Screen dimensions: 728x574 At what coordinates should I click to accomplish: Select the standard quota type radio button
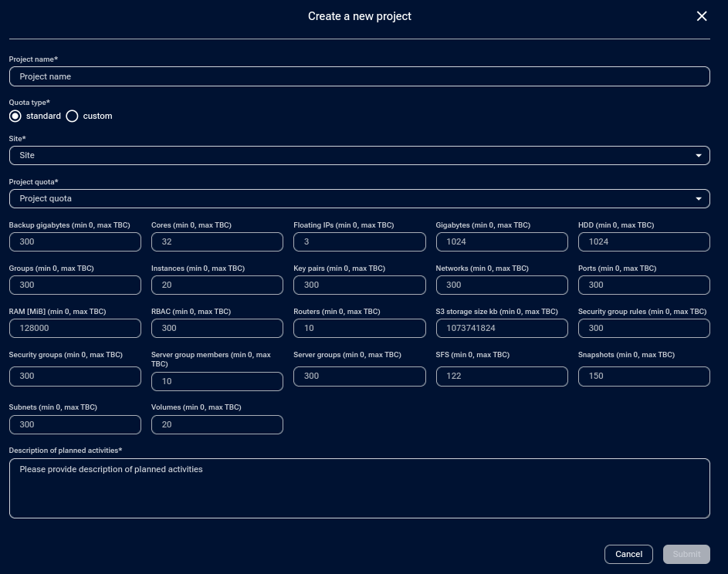click(x=15, y=116)
